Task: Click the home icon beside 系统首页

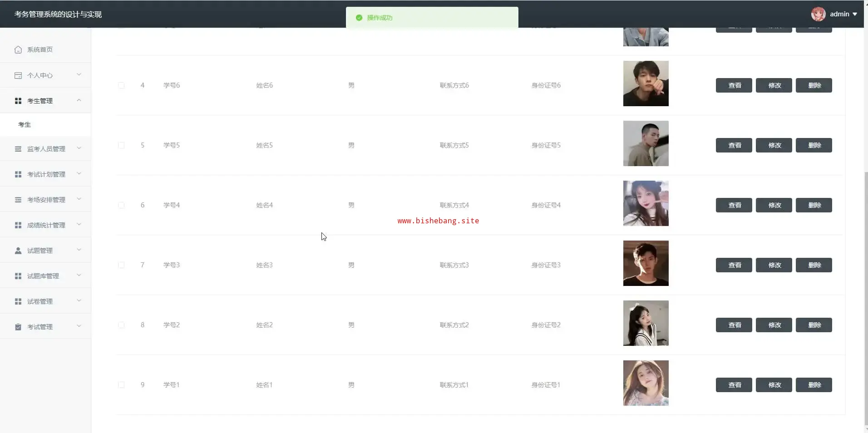Action: (18, 50)
